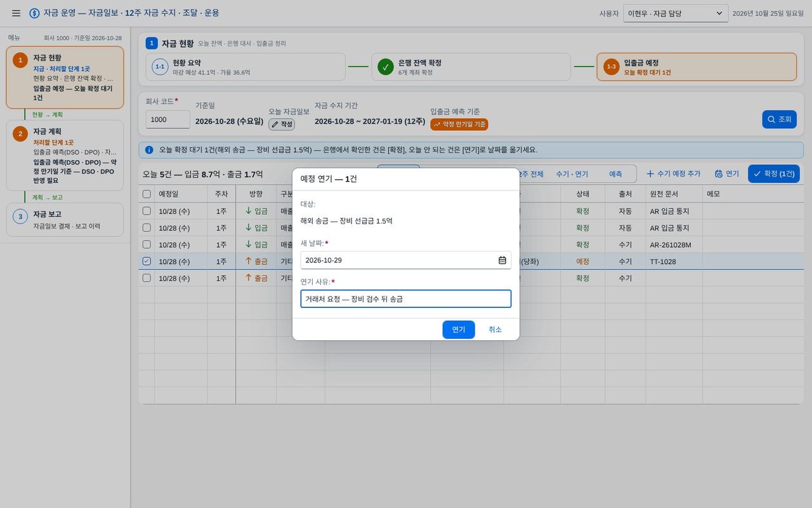Open the hamburger menu icon

16,13
